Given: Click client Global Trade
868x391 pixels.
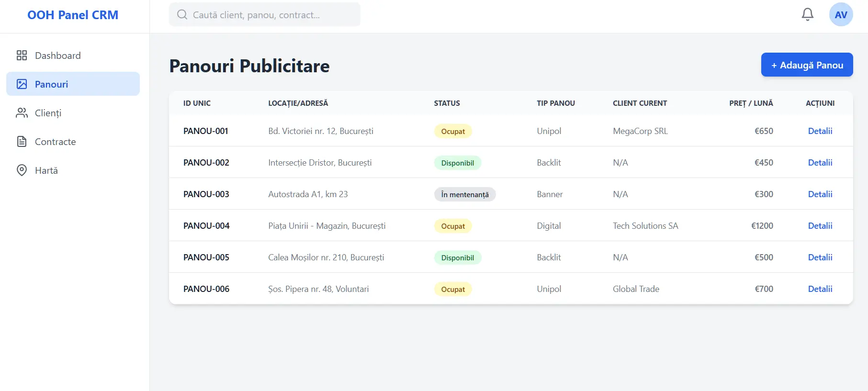Looking at the screenshot, I should (636, 289).
